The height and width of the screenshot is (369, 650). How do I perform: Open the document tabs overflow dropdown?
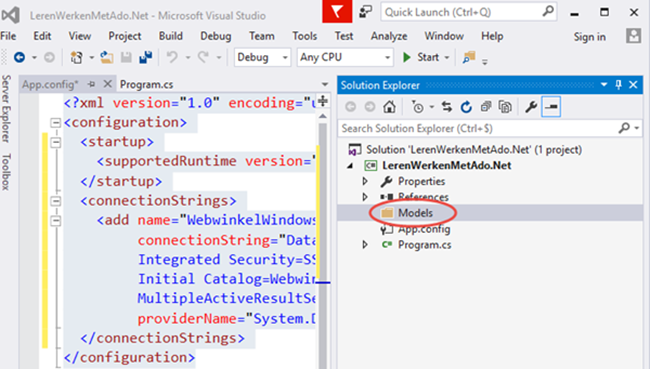pyautogui.click(x=325, y=85)
